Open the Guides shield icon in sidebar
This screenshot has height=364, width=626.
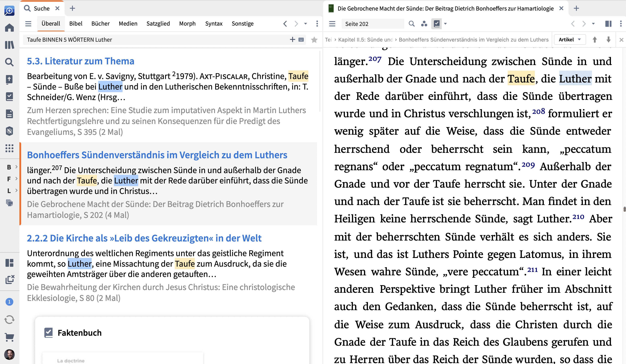click(x=9, y=131)
